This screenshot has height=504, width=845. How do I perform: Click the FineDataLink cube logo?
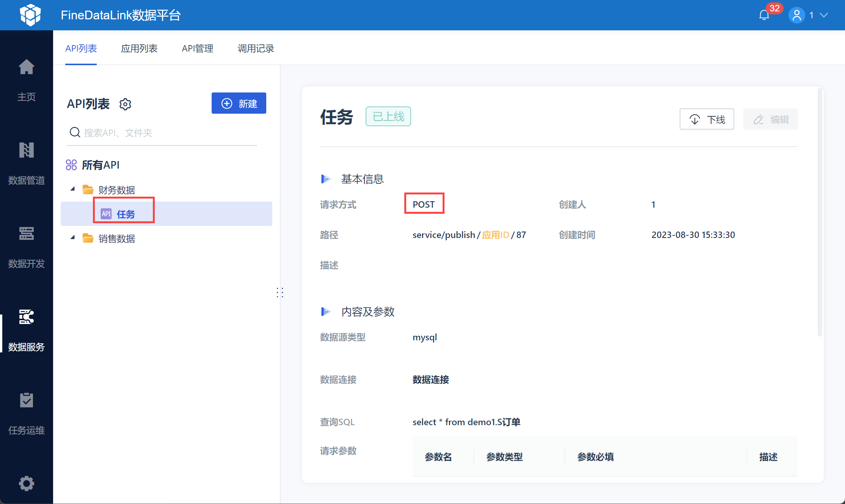click(x=30, y=15)
